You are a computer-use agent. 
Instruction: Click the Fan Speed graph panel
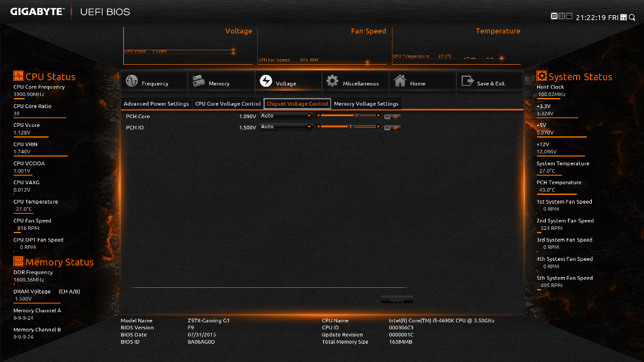pos(322,46)
